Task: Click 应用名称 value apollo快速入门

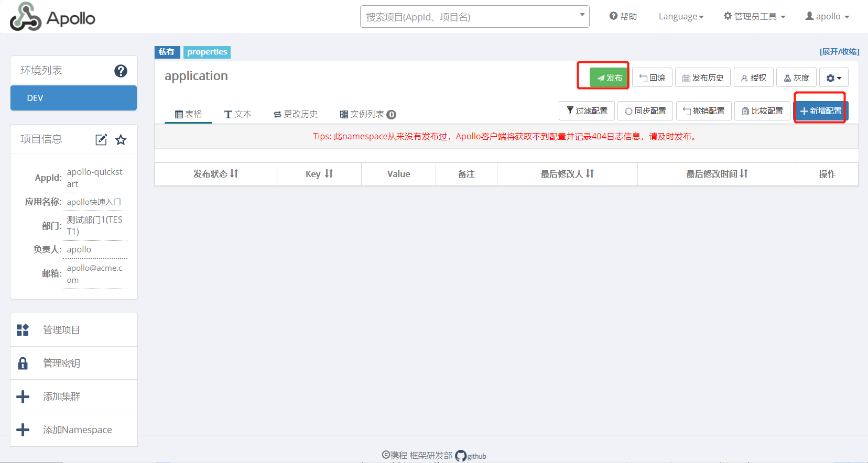Action: (x=94, y=202)
